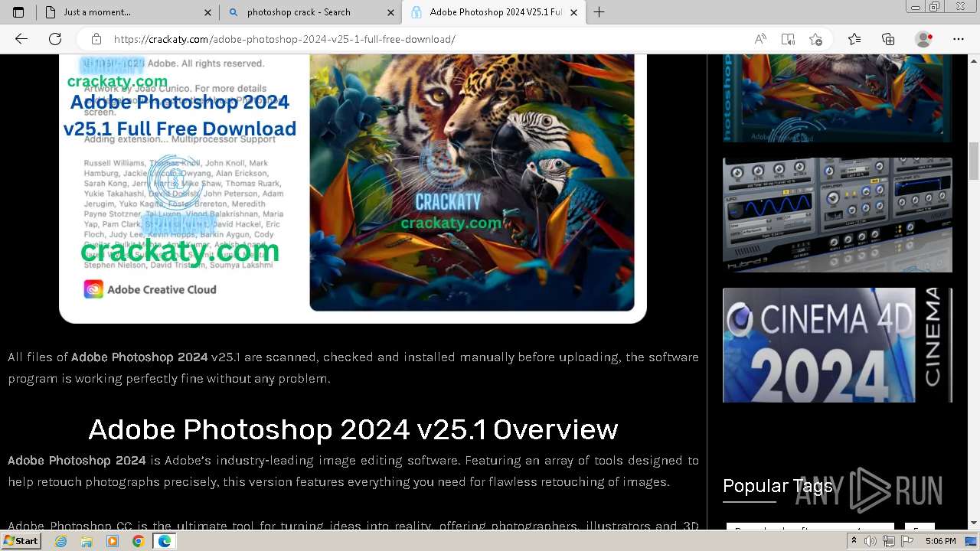Open the Adobe Photoshop 2024 splash image
980x551 pixels.
coord(353,188)
